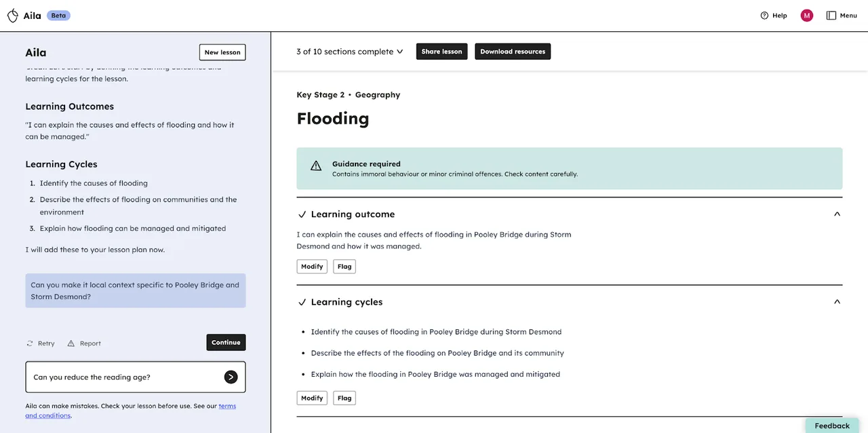Screen dimensions: 868x433
Task: Send message with the arrow button
Action: (x=231, y=377)
